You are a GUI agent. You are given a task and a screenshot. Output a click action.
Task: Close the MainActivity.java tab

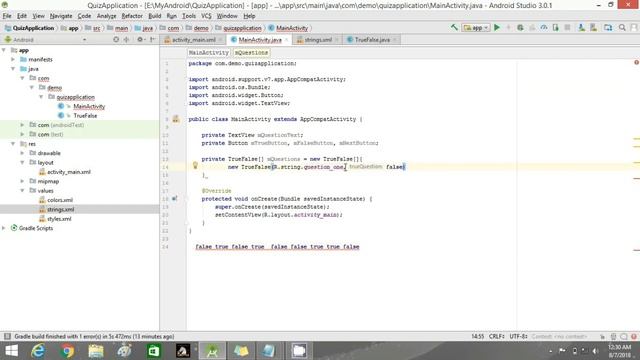(287, 40)
